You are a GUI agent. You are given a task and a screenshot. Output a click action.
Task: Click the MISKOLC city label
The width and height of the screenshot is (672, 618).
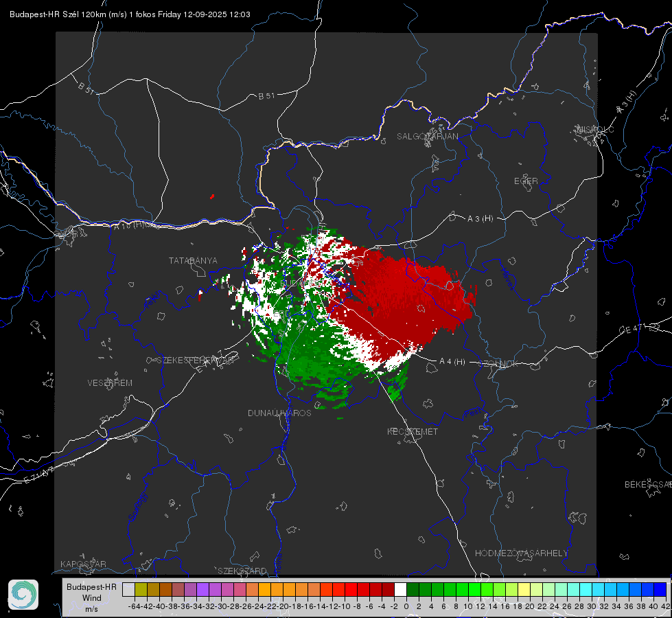[595, 129]
